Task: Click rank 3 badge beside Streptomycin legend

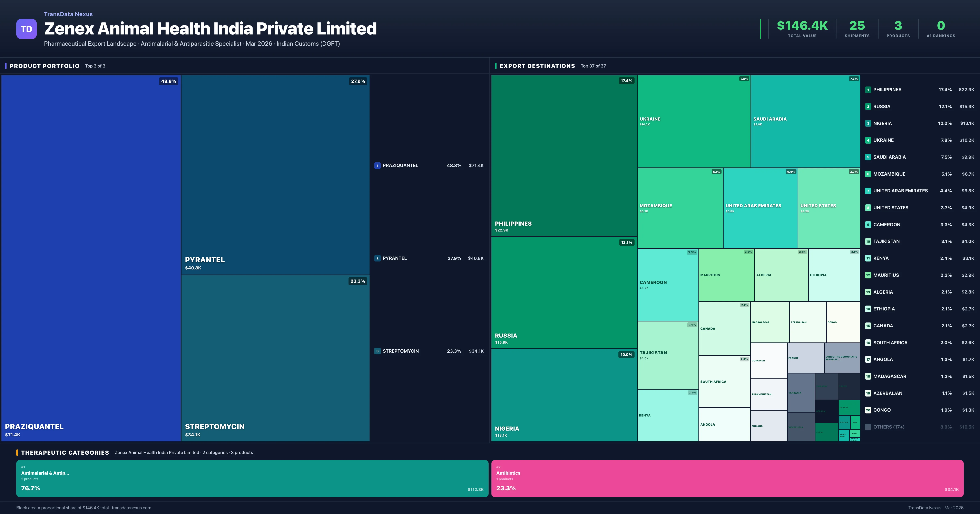Action: (377, 351)
